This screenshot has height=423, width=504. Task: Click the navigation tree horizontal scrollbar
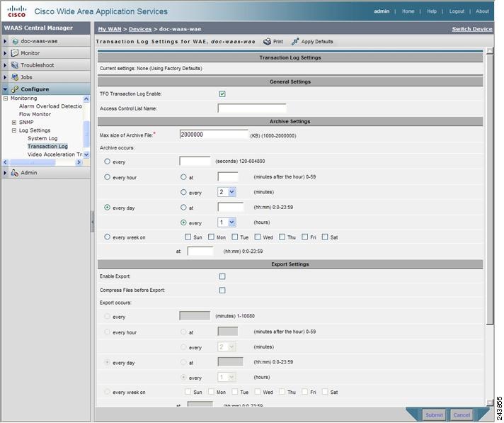[33, 162]
